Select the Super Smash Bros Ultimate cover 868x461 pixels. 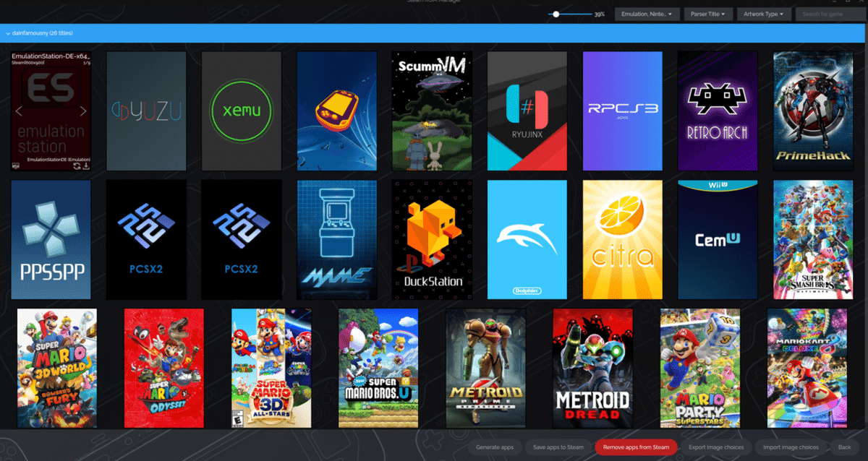(x=813, y=240)
